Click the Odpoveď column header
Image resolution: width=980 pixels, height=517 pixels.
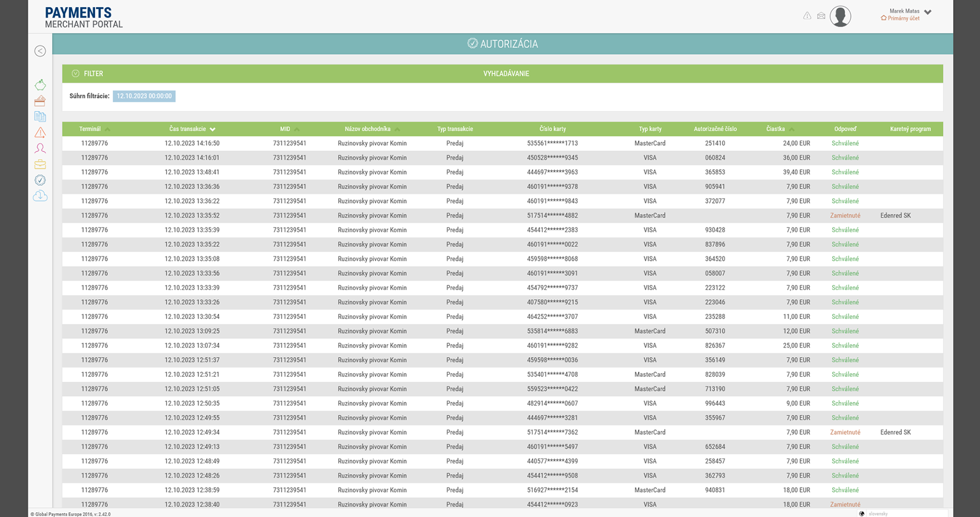(x=846, y=129)
